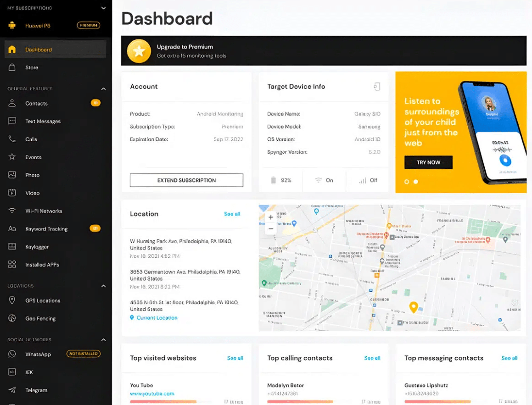Click the Extend Subscription button
The width and height of the screenshot is (532, 405).
coord(186,180)
